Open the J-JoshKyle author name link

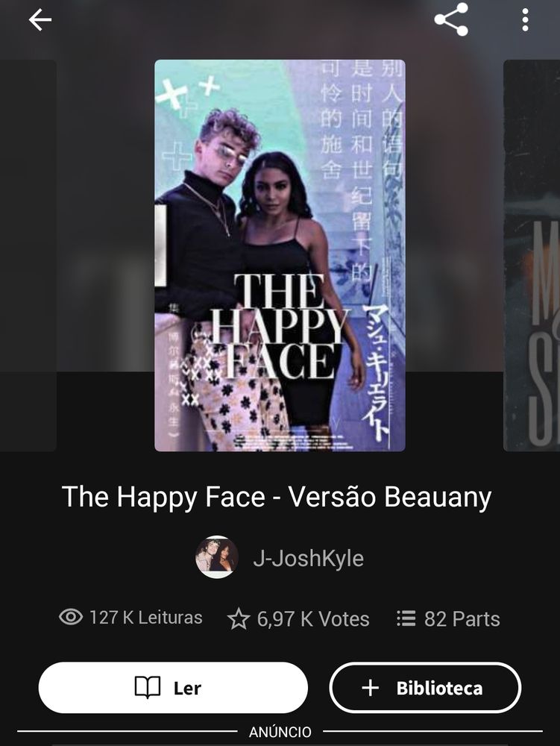click(x=309, y=558)
